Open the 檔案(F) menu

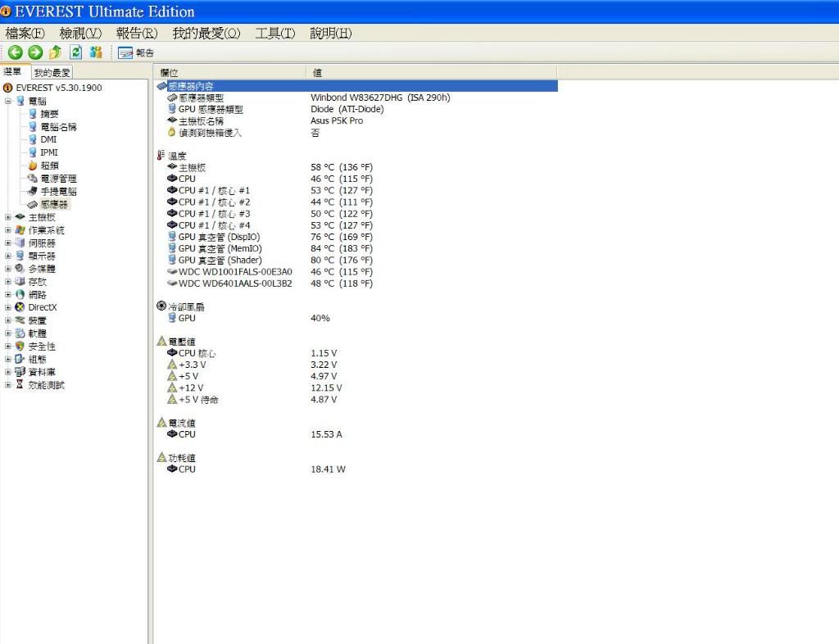(x=25, y=33)
